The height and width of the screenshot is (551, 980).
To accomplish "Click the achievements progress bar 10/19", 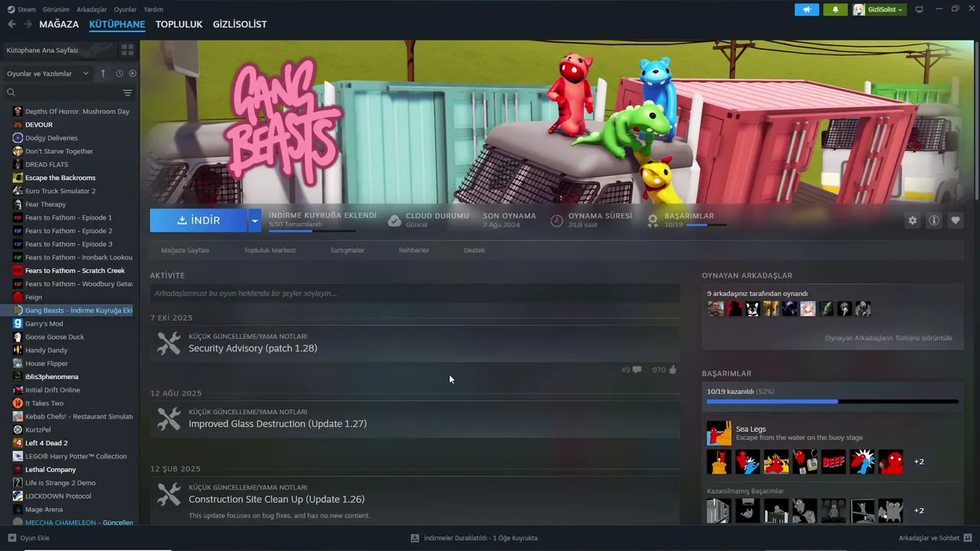I will pos(832,401).
